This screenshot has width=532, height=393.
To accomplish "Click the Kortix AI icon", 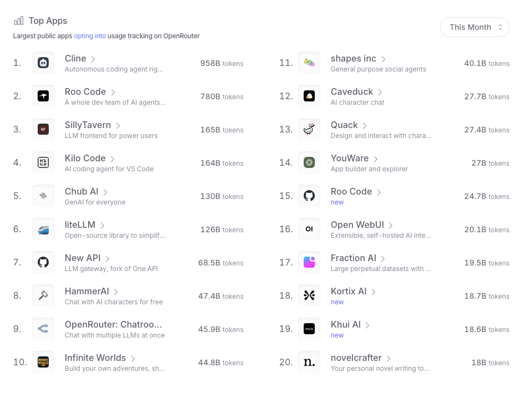I will [309, 295].
